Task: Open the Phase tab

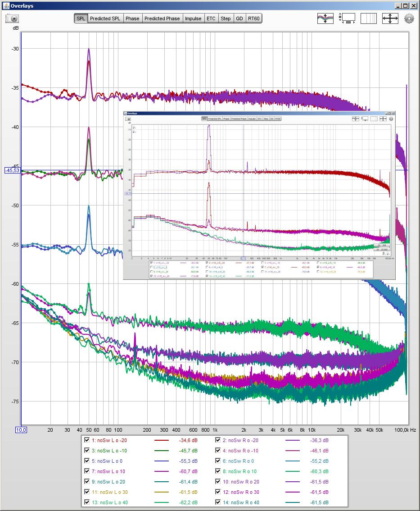Action: [132, 18]
